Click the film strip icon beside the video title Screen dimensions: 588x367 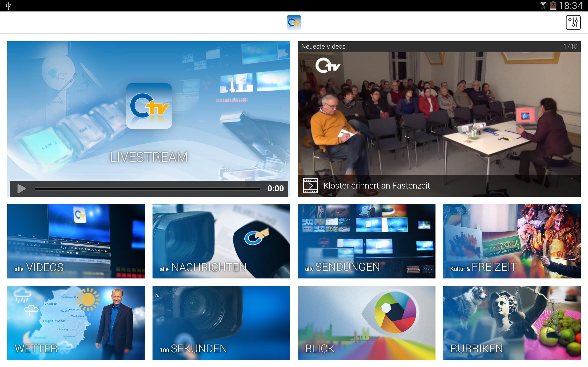click(310, 186)
